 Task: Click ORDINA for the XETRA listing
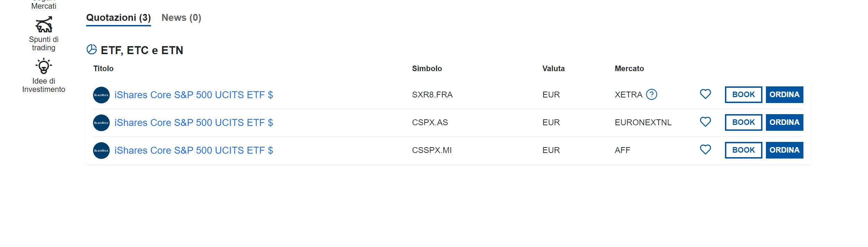[785, 95]
